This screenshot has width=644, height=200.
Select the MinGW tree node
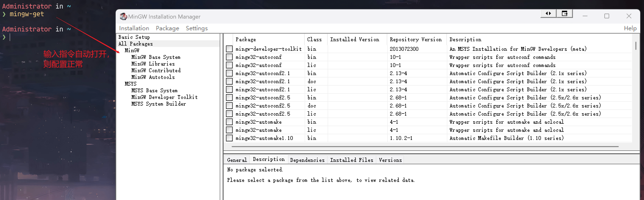click(x=132, y=51)
